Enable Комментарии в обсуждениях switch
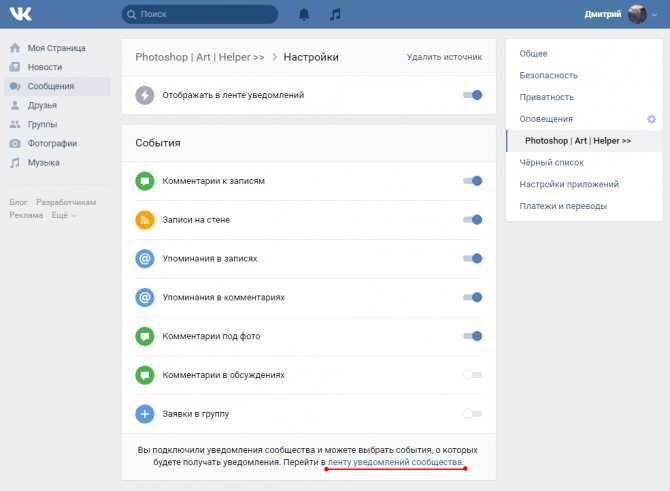 coord(473,375)
